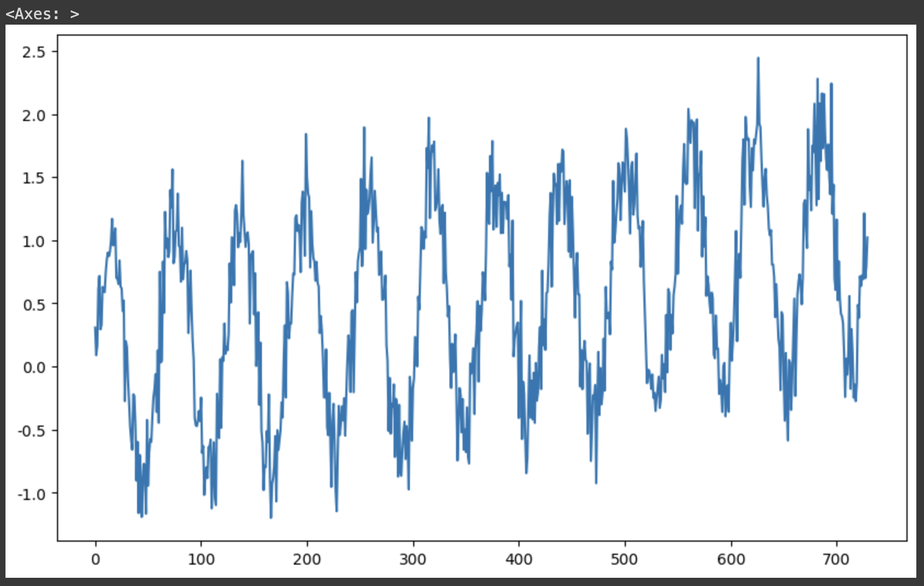Click the y-axis tick label -0.5
The image size is (924, 586).
(x=31, y=431)
